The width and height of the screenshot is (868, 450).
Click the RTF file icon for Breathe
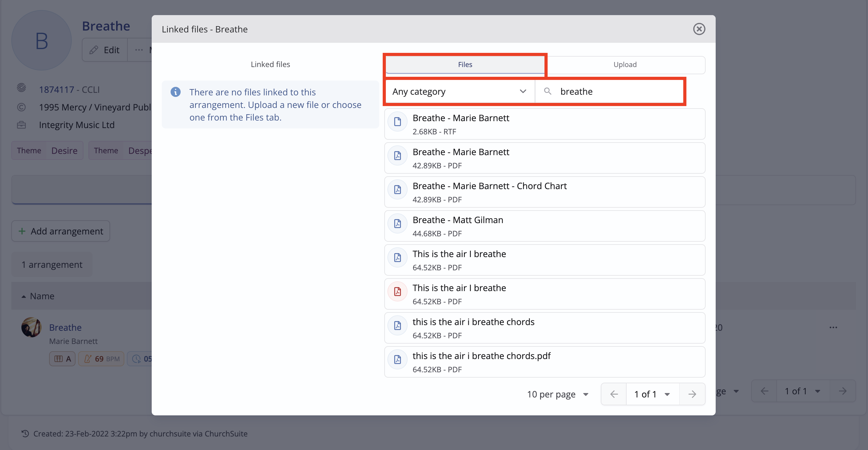pyautogui.click(x=397, y=121)
